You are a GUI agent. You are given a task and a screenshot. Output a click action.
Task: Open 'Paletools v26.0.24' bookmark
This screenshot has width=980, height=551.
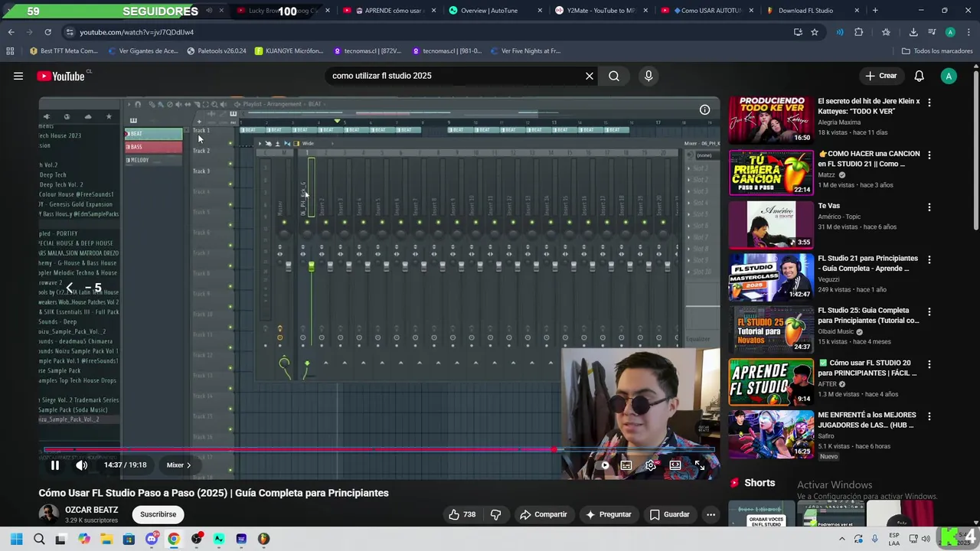217,51
